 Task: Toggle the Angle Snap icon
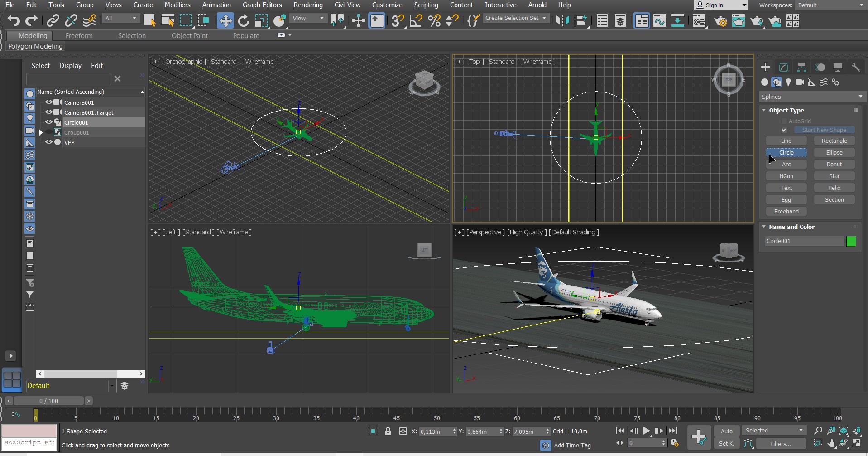[416, 21]
